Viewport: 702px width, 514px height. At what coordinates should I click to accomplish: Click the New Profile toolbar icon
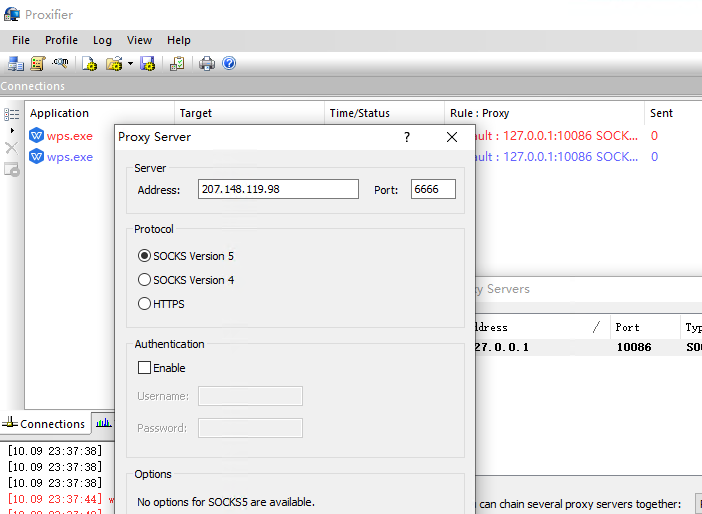pos(90,64)
